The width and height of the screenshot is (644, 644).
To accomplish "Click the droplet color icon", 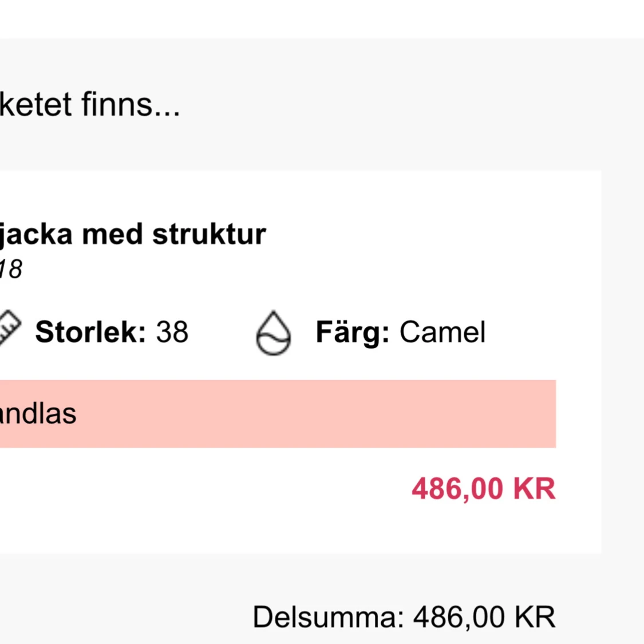I will 273,333.
